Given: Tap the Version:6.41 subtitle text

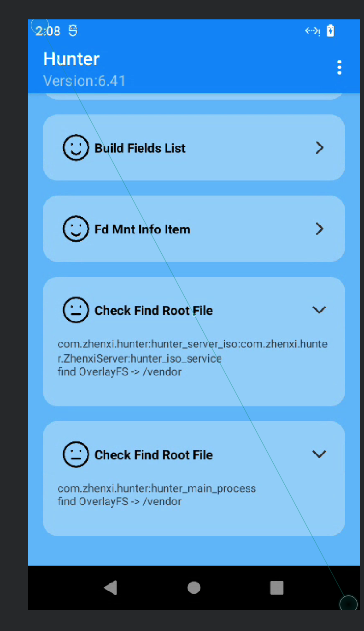Looking at the screenshot, I should (x=84, y=81).
